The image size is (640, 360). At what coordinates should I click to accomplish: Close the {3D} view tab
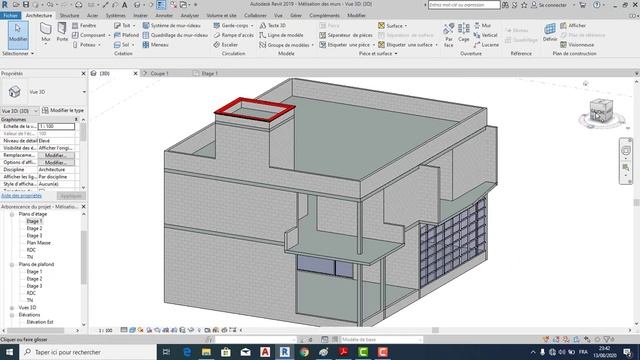(136, 73)
